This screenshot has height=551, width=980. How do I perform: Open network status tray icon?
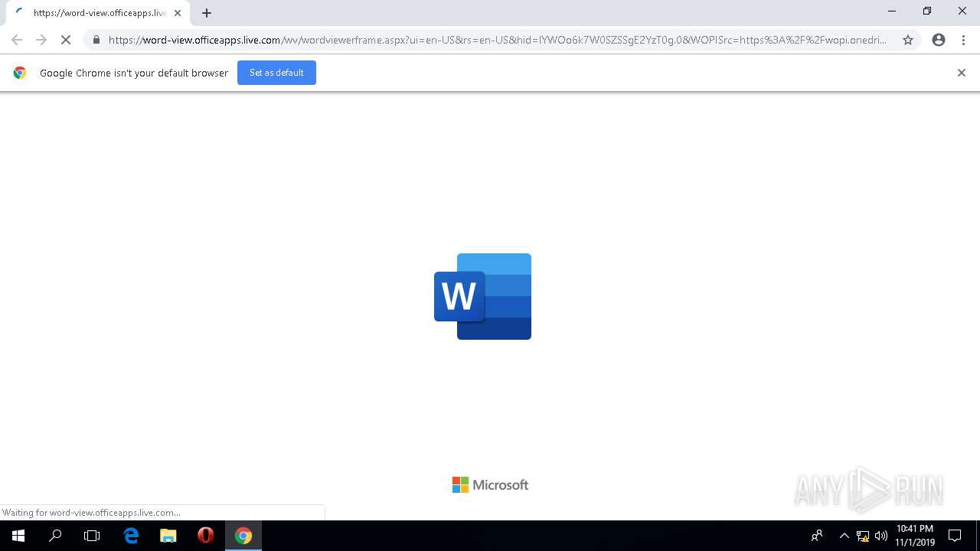(863, 536)
